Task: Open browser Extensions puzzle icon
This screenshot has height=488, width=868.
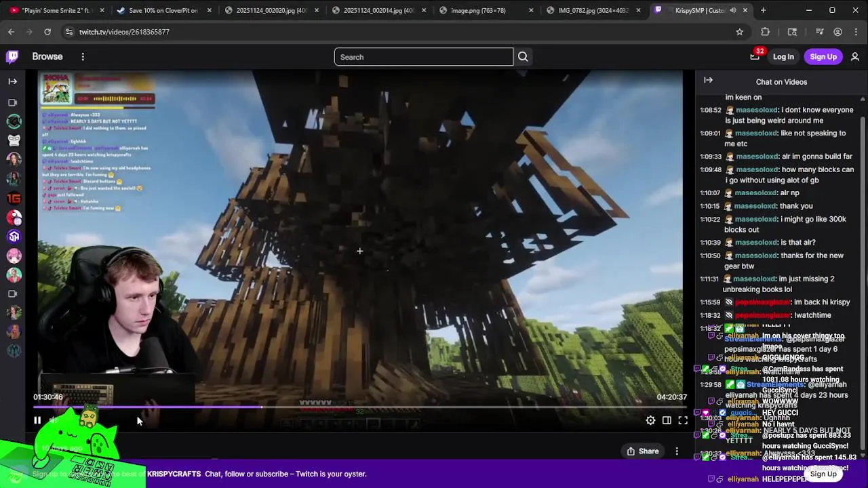Action: point(766,32)
